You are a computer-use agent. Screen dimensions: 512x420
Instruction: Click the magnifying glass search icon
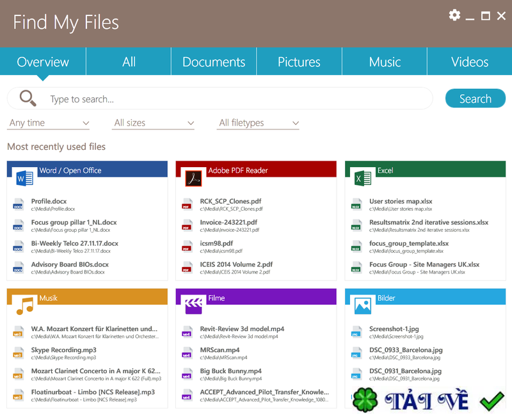click(x=28, y=98)
